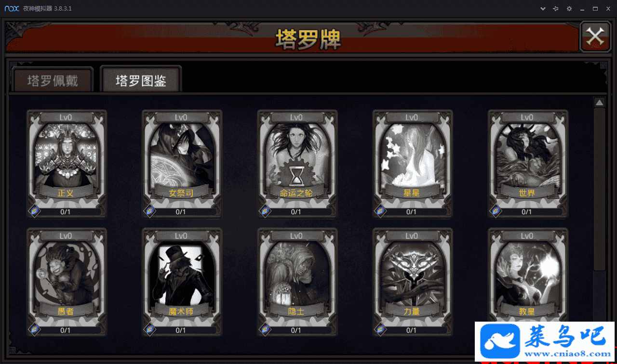Image resolution: width=617 pixels, height=364 pixels.
Task: Open Nox emulator settings gear icon
Action: (569, 9)
